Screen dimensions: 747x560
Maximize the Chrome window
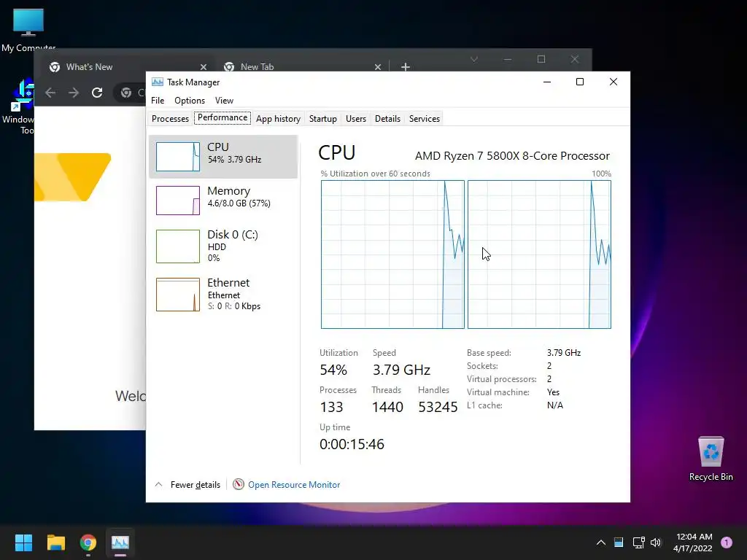541,59
